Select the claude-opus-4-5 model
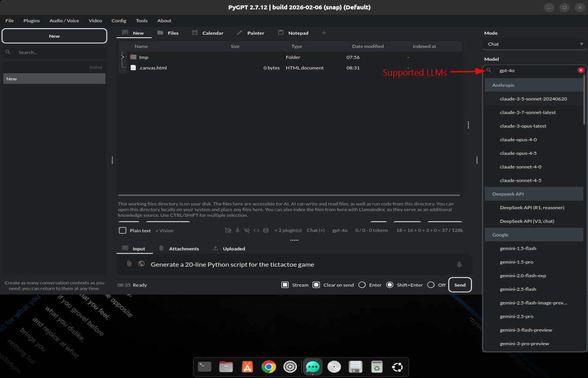Screen dimensions: 588x378 pyautogui.click(x=534, y=153)
